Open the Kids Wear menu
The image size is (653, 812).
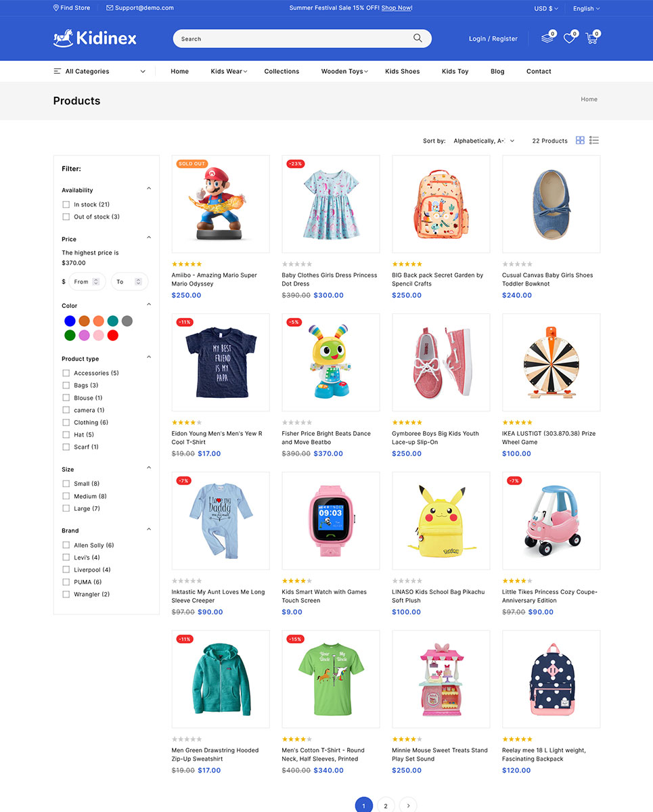[x=229, y=71]
